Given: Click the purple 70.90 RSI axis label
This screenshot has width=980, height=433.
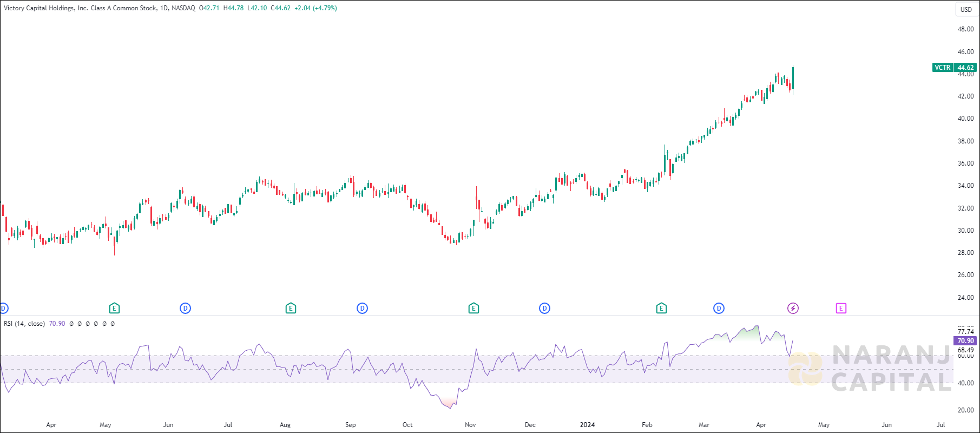Looking at the screenshot, I should pos(965,341).
